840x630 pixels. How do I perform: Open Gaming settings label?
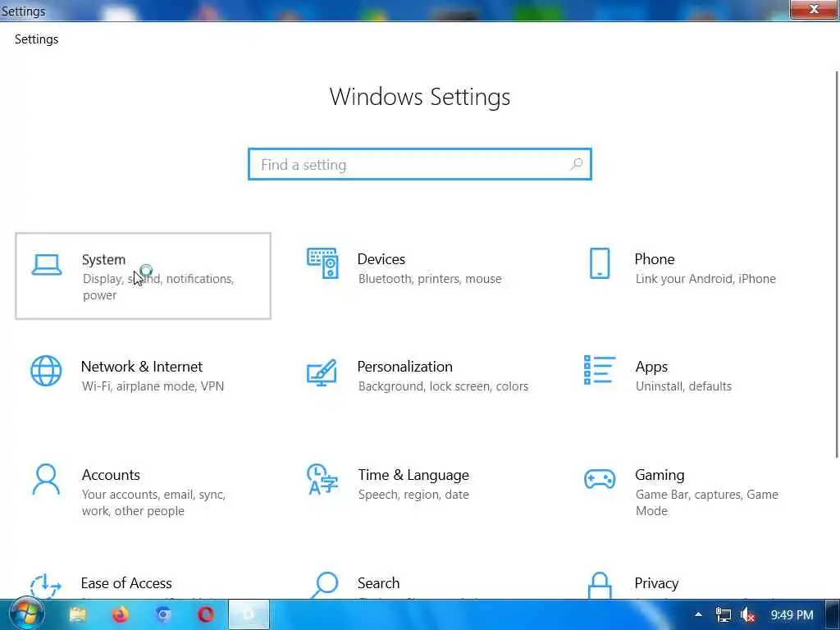click(660, 475)
